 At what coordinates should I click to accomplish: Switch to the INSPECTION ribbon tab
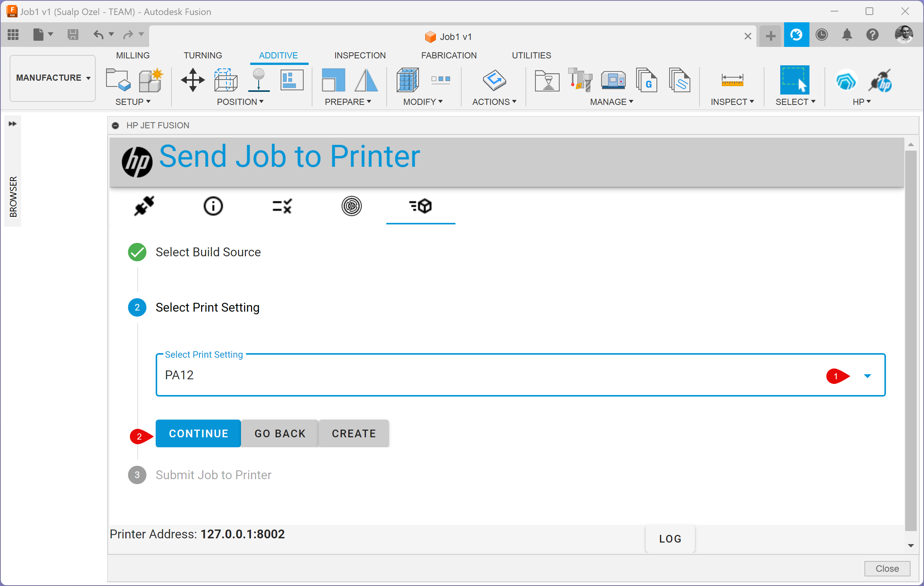(x=360, y=55)
